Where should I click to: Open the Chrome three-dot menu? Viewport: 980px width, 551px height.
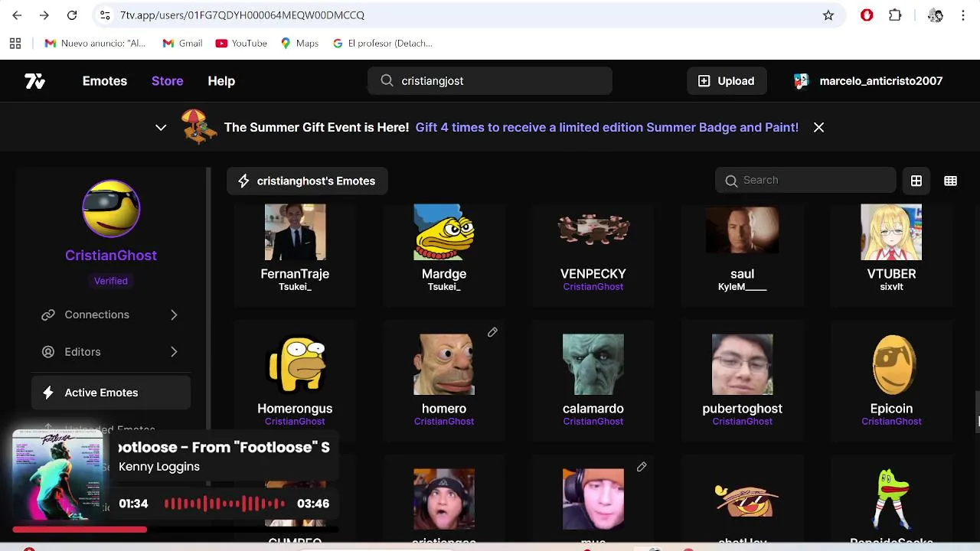pos(963,15)
